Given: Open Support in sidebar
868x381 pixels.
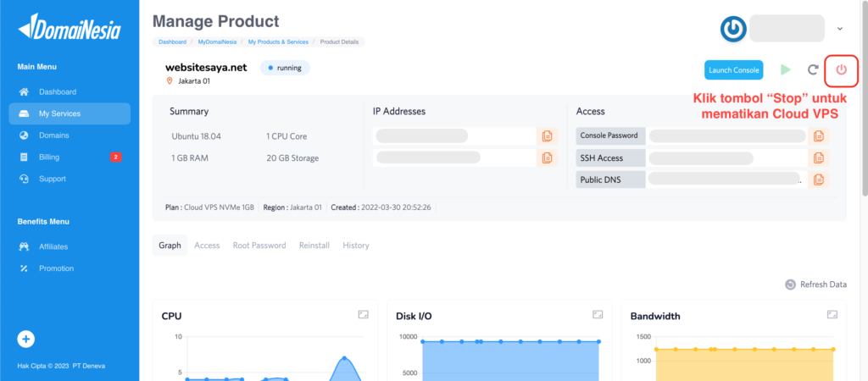Looking at the screenshot, I should coord(70,179).
